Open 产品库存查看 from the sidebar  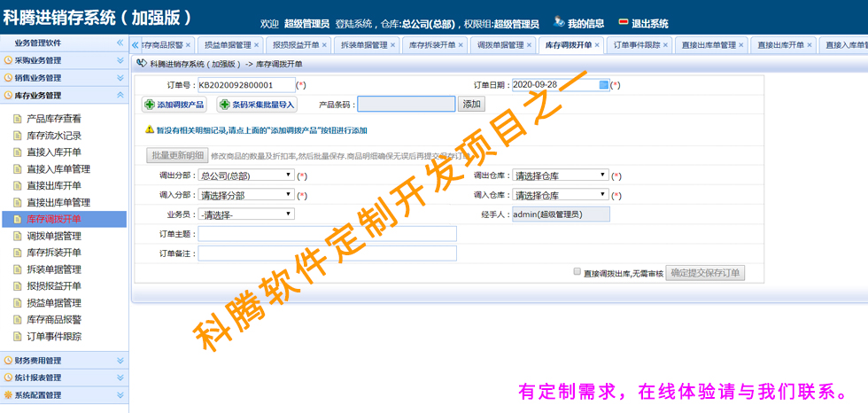pos(54,119)
